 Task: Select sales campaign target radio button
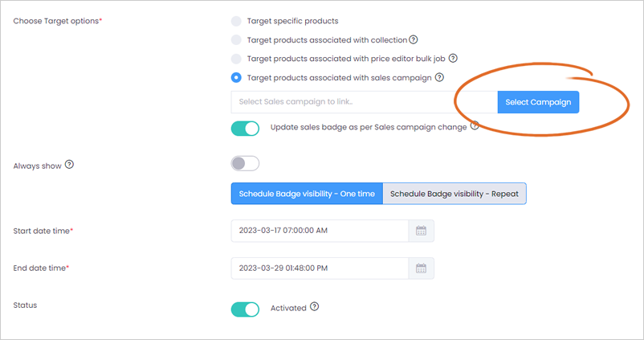pos(236,77)
